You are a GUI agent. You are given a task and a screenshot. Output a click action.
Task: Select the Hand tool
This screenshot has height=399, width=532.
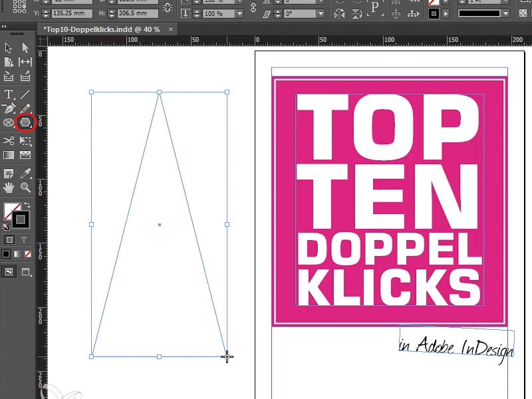(x=9, y=188)
